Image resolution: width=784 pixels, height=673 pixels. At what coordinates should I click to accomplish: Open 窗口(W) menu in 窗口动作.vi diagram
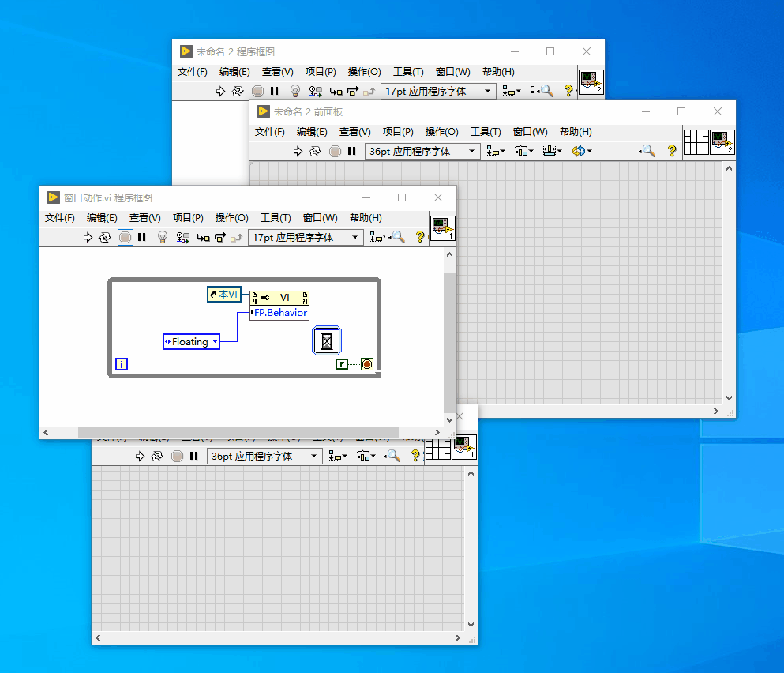pos(320,218)
